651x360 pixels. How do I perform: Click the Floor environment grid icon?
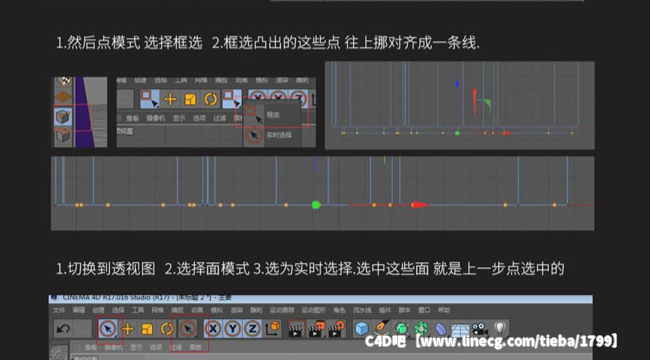(x=460, y=329)
